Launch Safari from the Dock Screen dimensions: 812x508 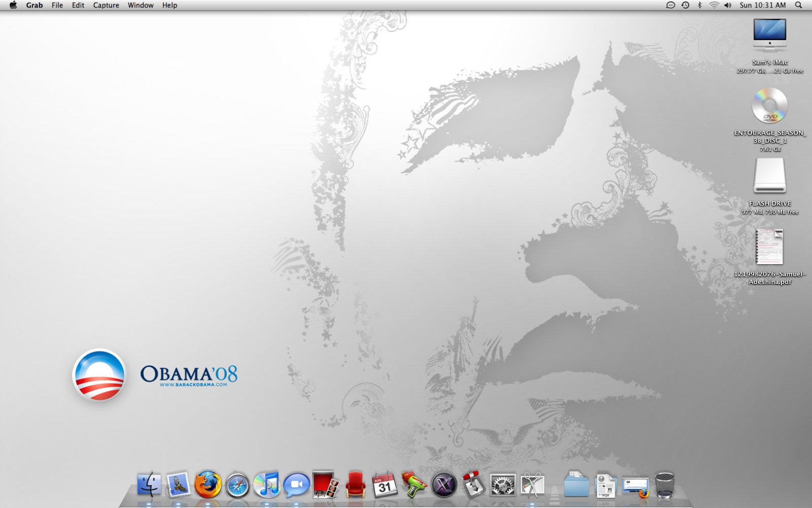click(x=238, y=485)
